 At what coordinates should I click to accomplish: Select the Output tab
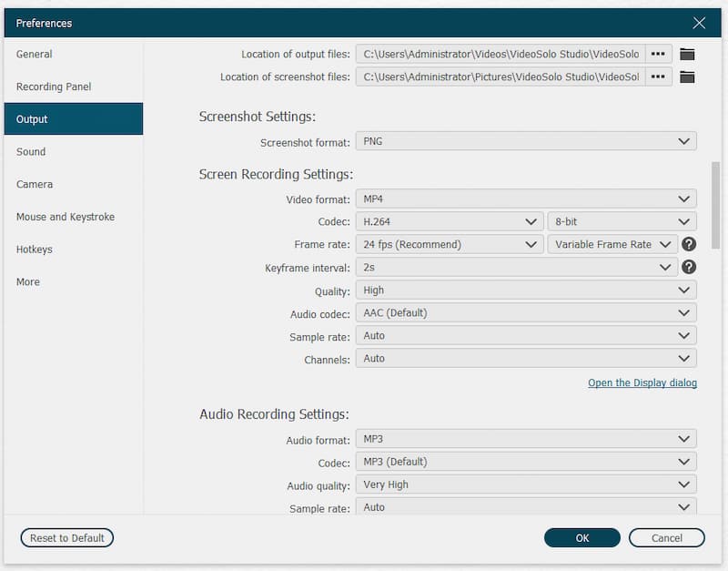click(x=74, y=119)
